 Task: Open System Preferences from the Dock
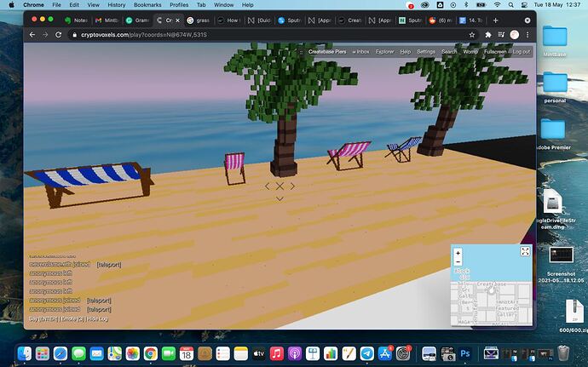[403, 353]
